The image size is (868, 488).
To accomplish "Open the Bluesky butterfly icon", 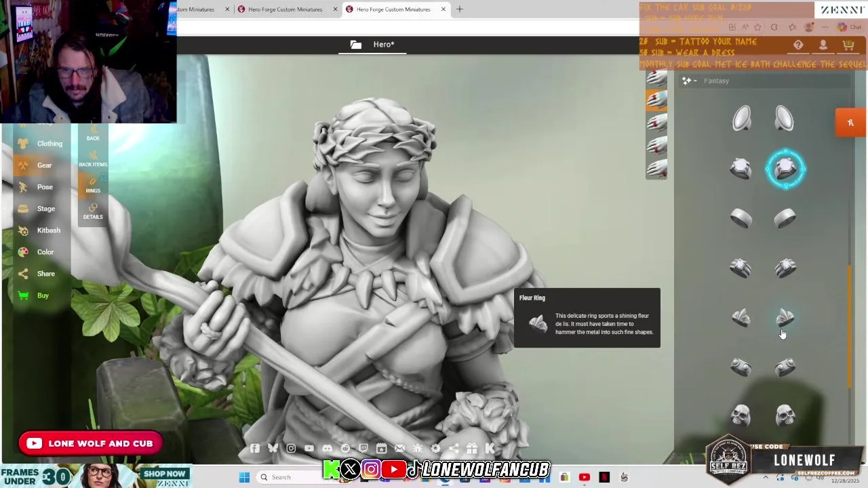I will pos(273,448).
